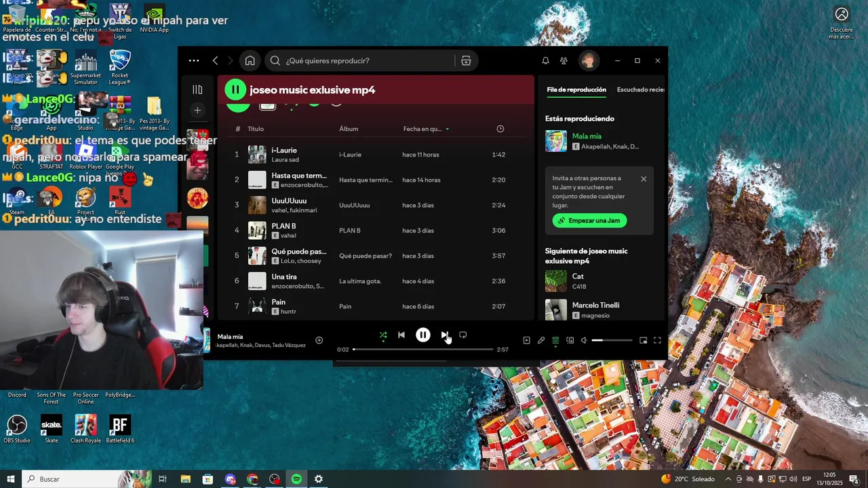The image size is (868, 488).
Task: Open Spotify notifications bell
Action: 545,60
